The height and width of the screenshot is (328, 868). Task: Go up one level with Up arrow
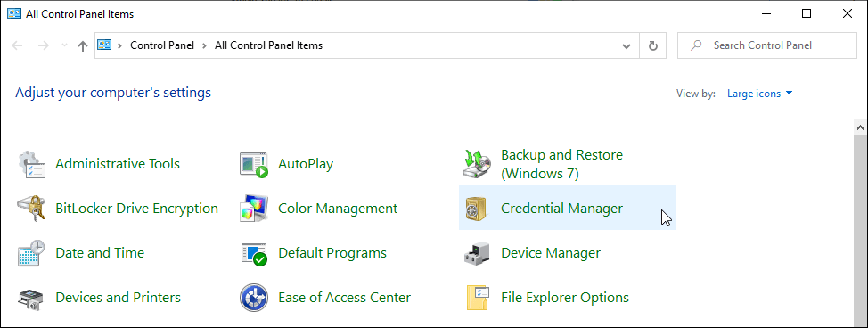coord(83,45)
